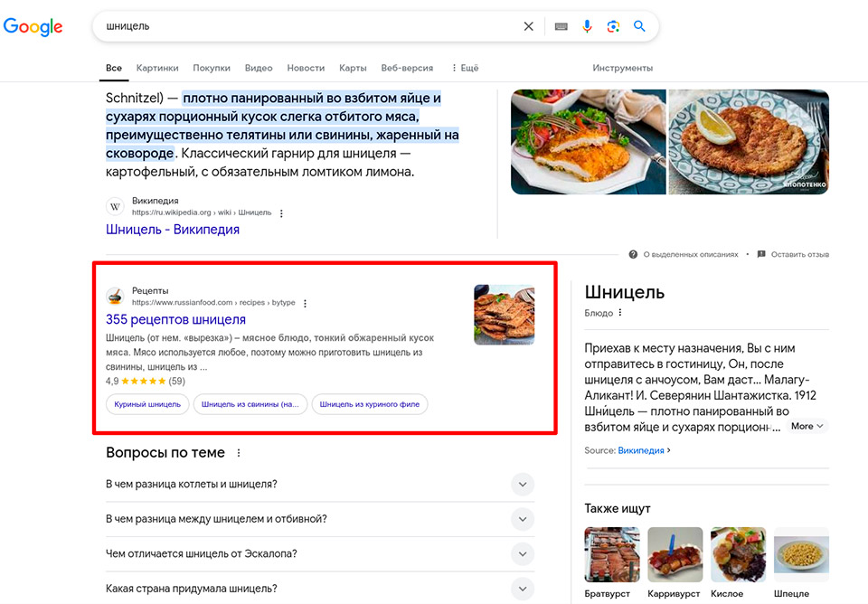
Task: Open options menu next to Вопросы по теме
Action: coord(239,453)
